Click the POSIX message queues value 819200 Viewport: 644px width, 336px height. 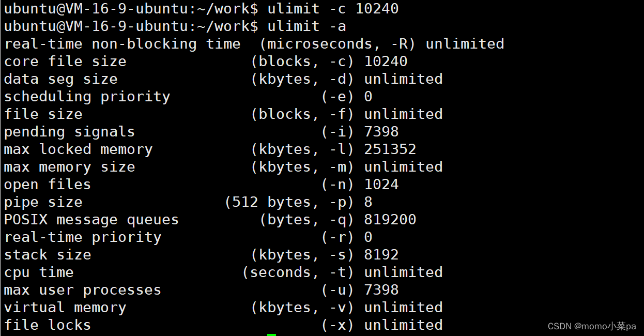click(x=390, y=220)
